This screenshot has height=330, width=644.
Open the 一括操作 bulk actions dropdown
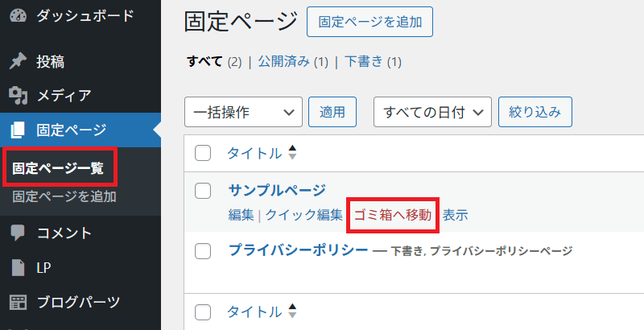point(244,112)
